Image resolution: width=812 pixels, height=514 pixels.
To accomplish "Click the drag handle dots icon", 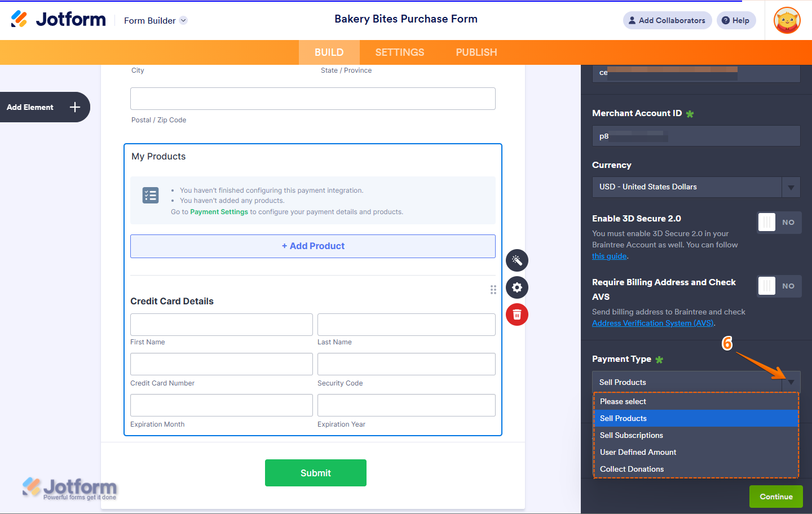I will click(493, 290).
